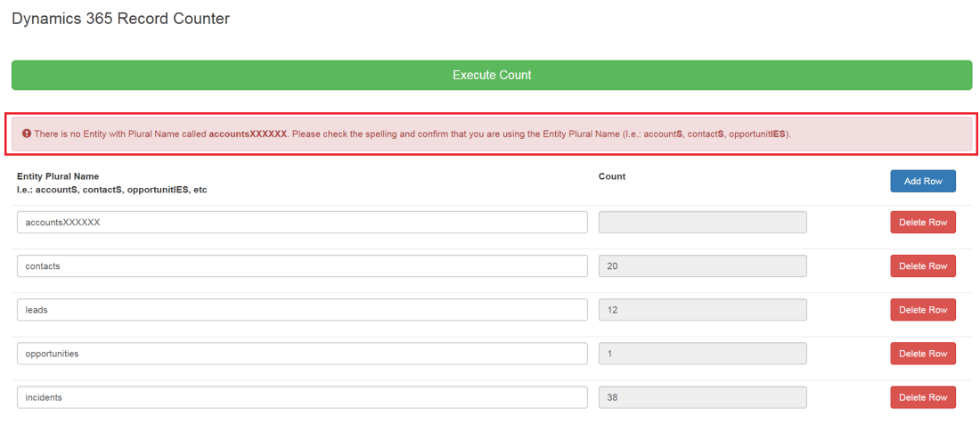Click the Dynamics 365 Record Counter title
Viewport: 980px width, 424px height.
pyautogui.click(x=120, y=19)
